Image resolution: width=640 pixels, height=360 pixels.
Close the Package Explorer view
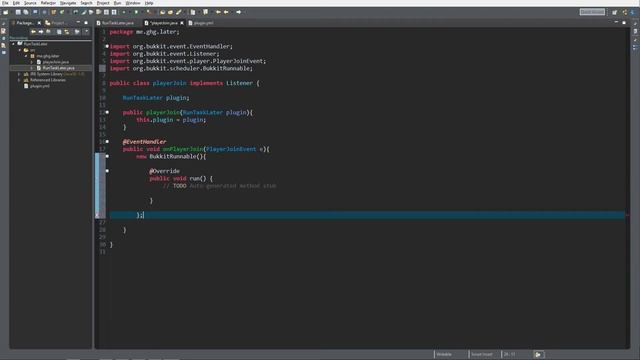pos(39,23)
